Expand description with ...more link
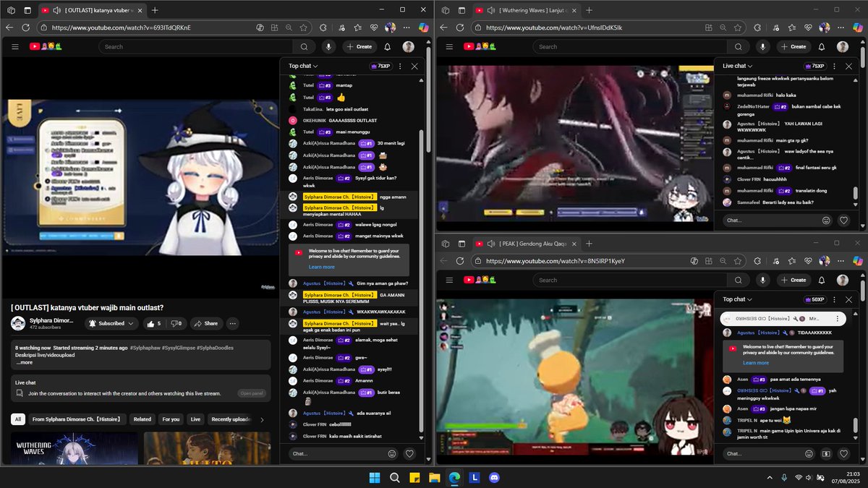Image resolution: width=868 pixels, height=488 pixels. pos(24,362)
